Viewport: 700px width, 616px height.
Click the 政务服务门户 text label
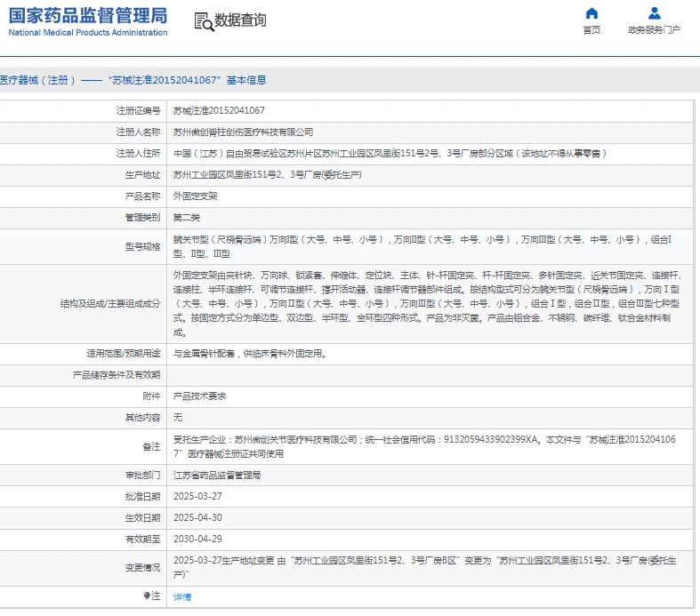tap(654, 30)
